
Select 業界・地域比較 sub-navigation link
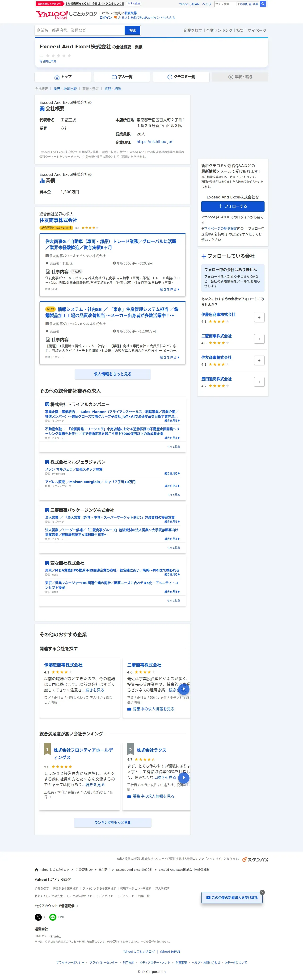click(65, 89)
